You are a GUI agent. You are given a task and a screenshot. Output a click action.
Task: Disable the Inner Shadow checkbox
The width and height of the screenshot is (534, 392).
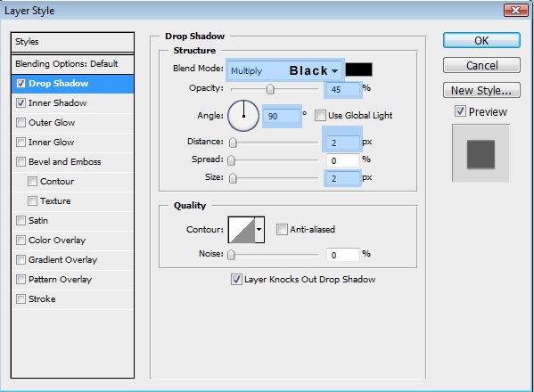[21, 103]
